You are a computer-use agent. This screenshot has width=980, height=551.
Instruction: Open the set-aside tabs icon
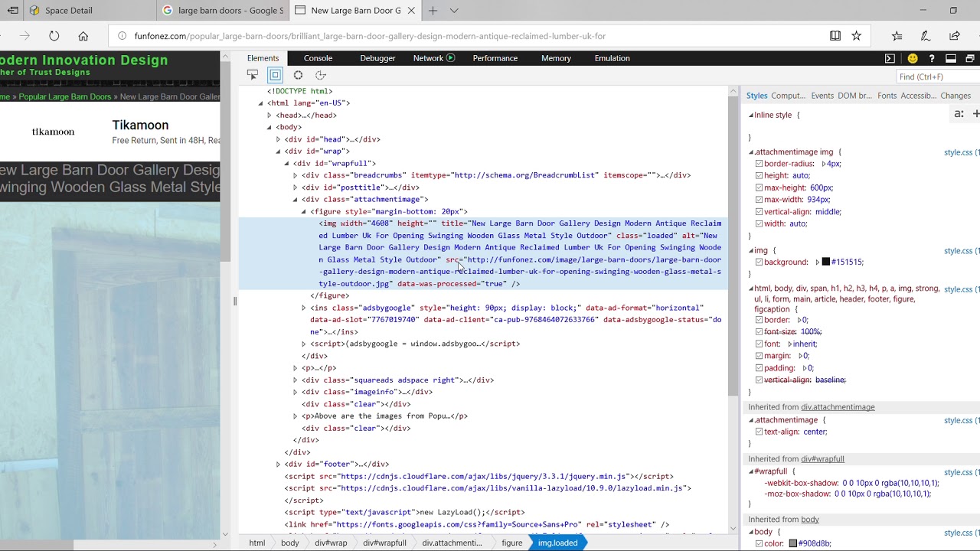click(x=13, y=11)
